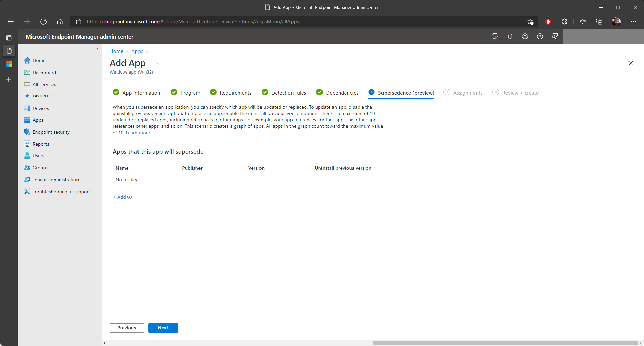The width and height of the screenshot is (644, 346).
Task: Open the browser Collections icon
Action: (x=599, y=22)
